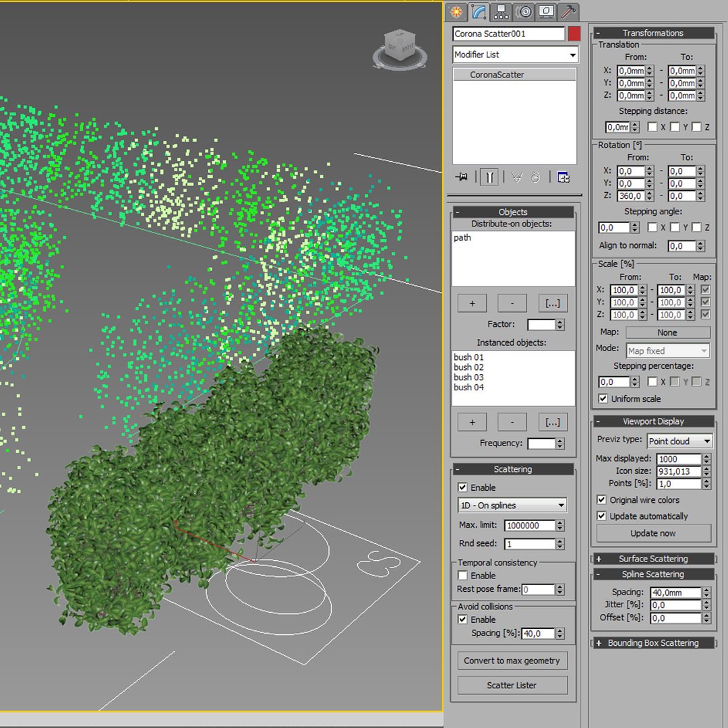
Task: Open the Create command panel tab
Action: 456,11
